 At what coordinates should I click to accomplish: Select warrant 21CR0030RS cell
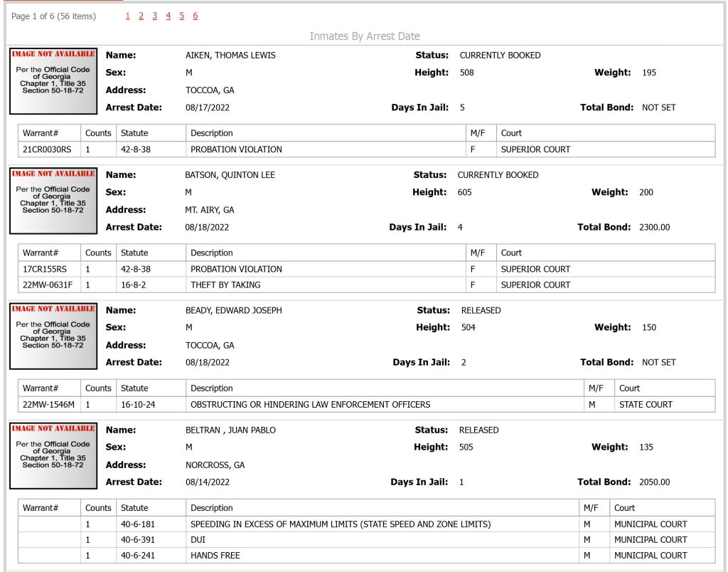[49, 149]
